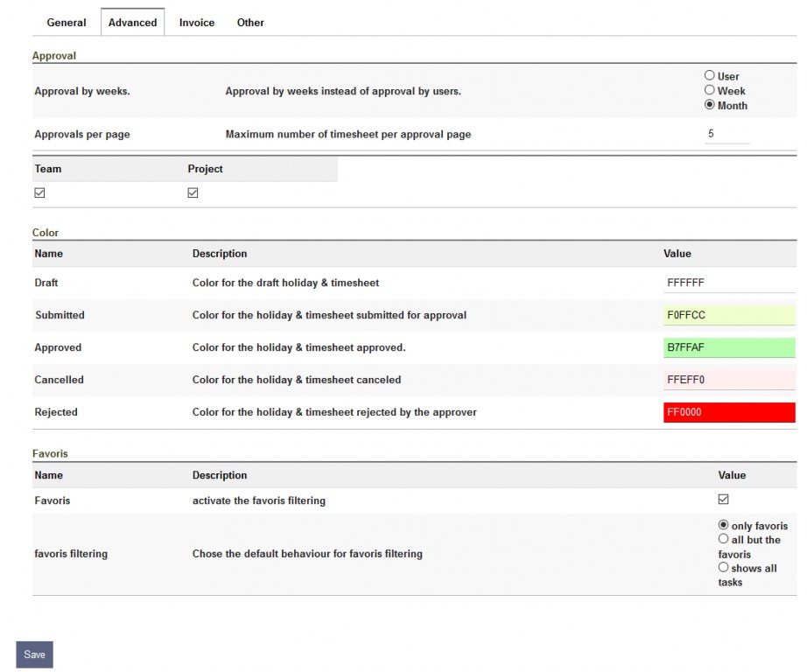Switch to the General tab

pos(67,23)
